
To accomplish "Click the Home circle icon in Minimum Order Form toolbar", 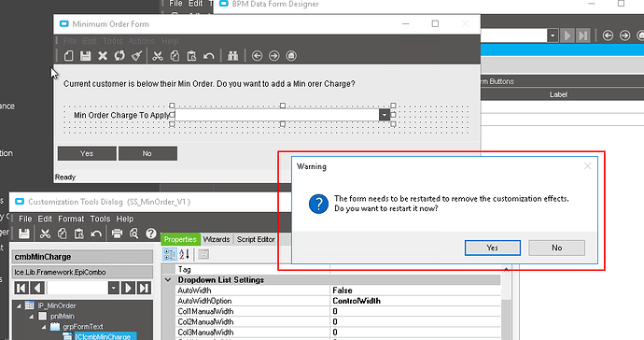I will 291,55.
